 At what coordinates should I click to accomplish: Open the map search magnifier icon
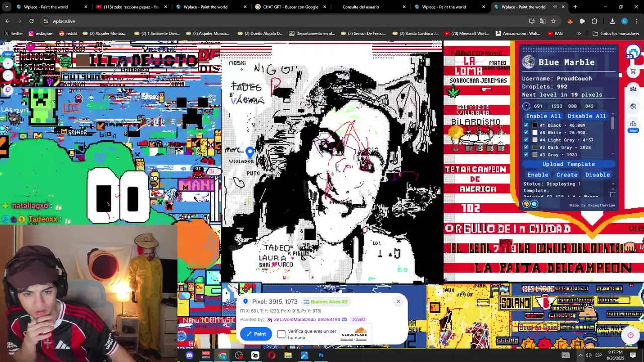(633, 106)
